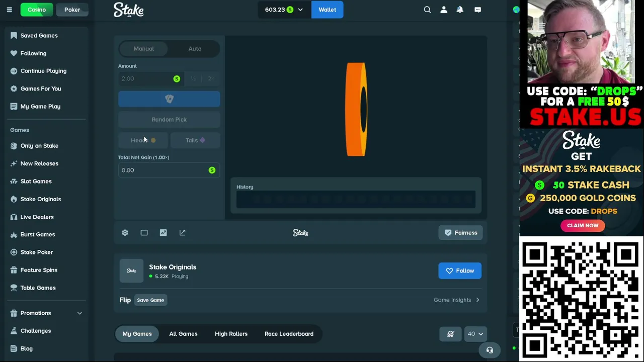The height and width of the screenshot is (362, 644).
Task: Open the chat bubble icon
Action: [x=477, y=10]
